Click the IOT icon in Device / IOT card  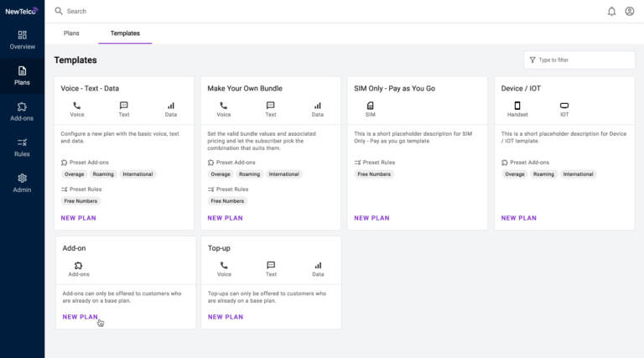click(564, 106)
